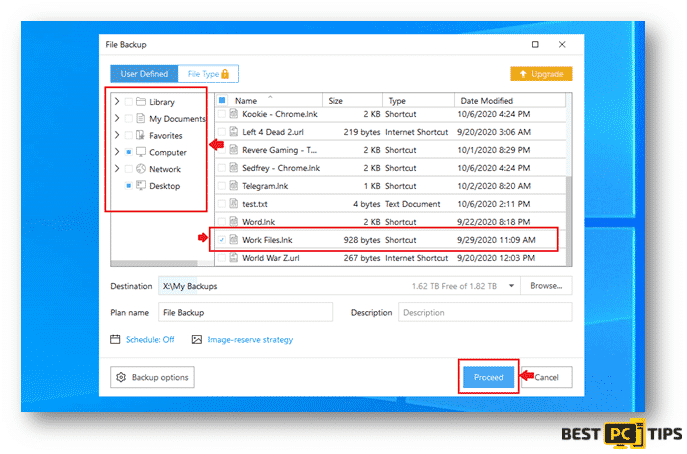
Task: Check the Sedfrey - Chrome.lnk checkbox
Action: point(222,168)
